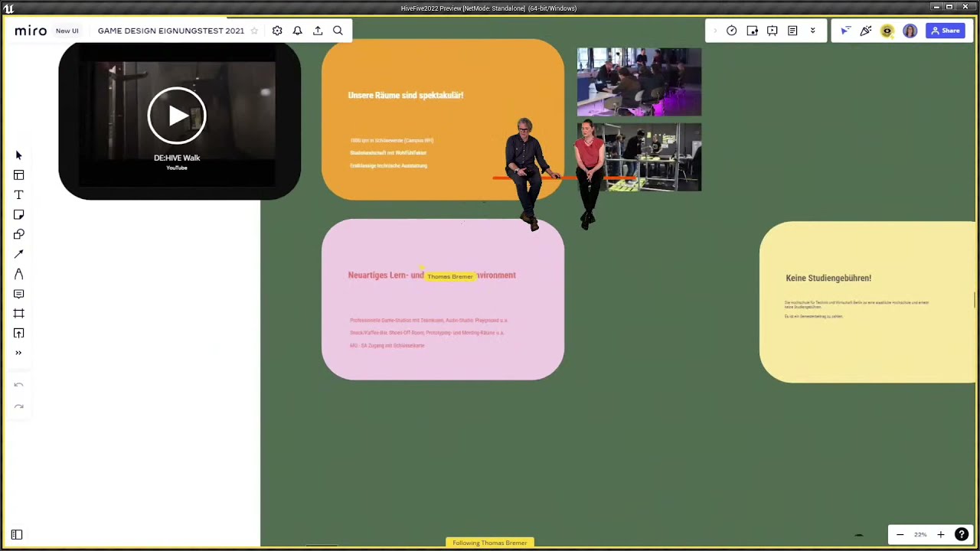Open the frames panel at bottom left
Screen dimensions: 980x551
17,535
